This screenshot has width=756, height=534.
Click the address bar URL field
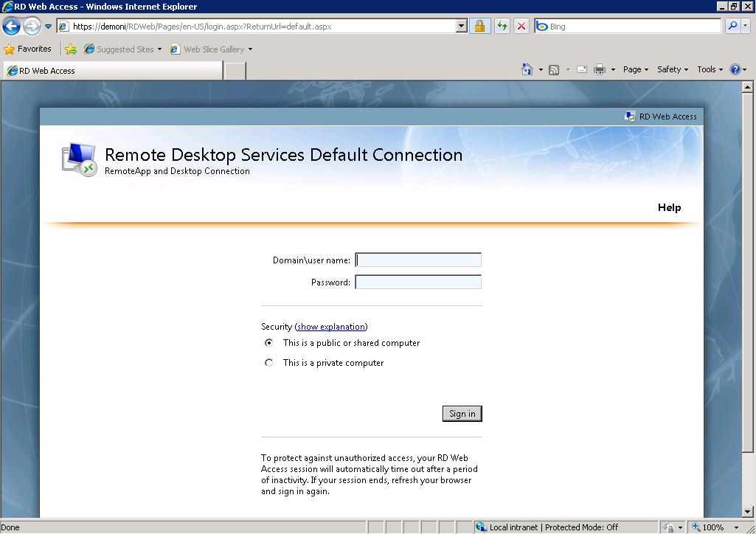point(257,26)
